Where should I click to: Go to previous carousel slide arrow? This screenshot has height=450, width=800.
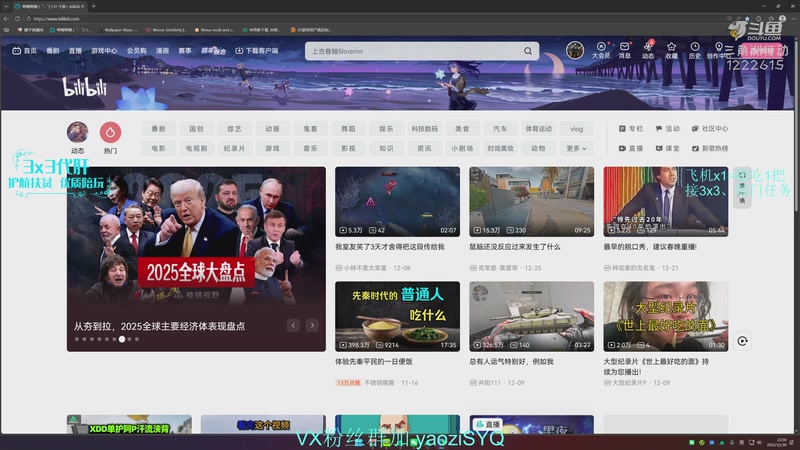coord(293,325)
